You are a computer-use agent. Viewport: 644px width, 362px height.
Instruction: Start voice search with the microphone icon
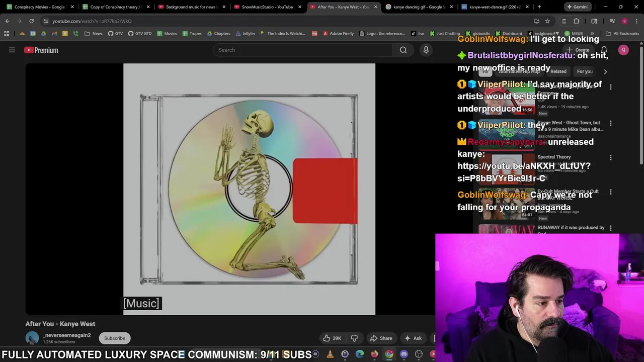coord(426,50)
